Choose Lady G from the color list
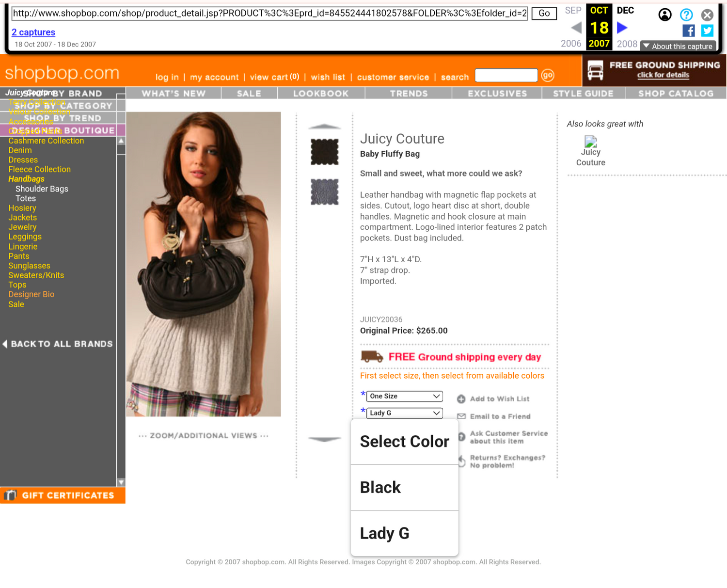 pos(404,533)
